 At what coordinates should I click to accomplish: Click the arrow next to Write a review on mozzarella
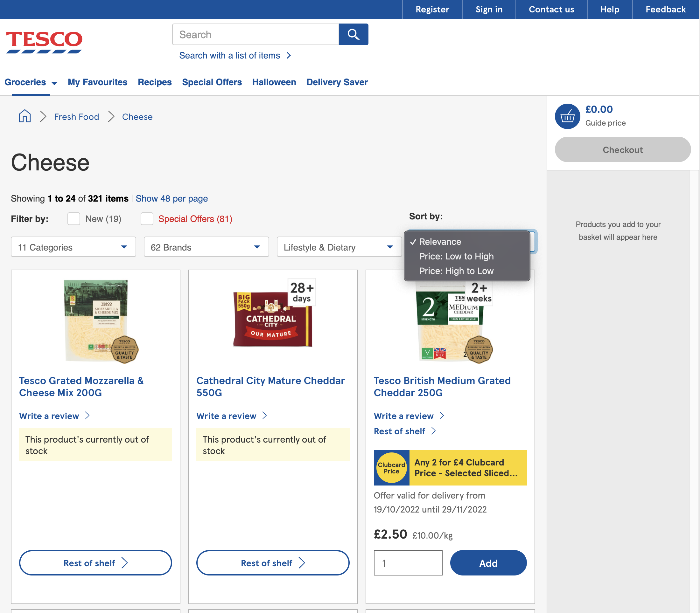pos(88,416)
